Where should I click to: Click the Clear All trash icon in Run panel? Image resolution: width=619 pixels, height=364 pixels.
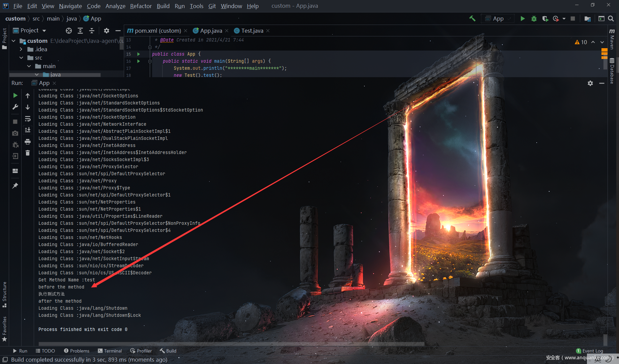click(28, 153)
